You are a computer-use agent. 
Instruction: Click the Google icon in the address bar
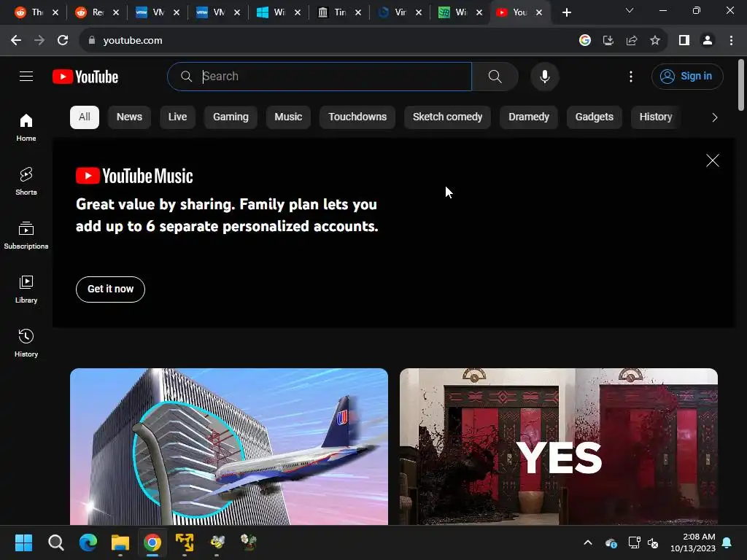click(x=584, y=41)
